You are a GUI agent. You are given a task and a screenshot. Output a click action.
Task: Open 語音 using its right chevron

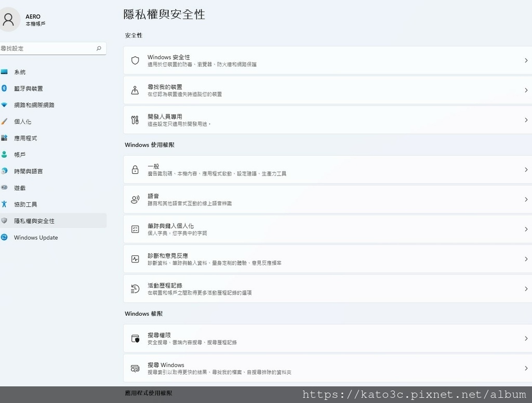[526, 200]
